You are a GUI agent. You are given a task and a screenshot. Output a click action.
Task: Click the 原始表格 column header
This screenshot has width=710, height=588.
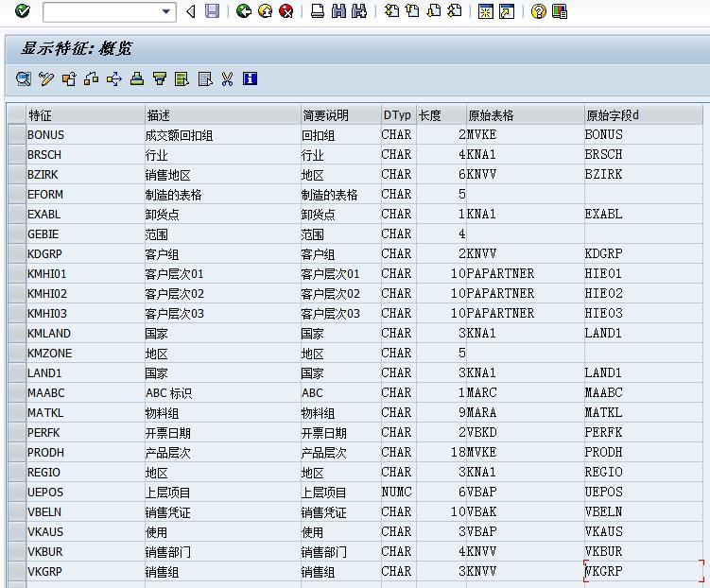click(x=526, y=115)
